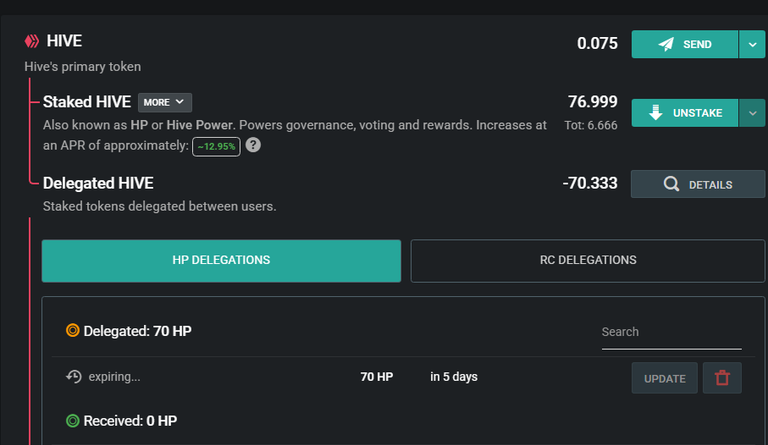Screen dimensions: 768x445
Task: Click the UNSTAKE button
Action: click(685, 113)
